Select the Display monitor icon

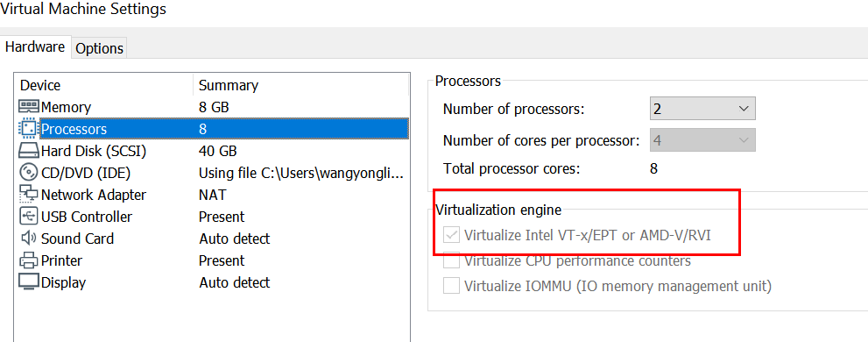(29, 282)
